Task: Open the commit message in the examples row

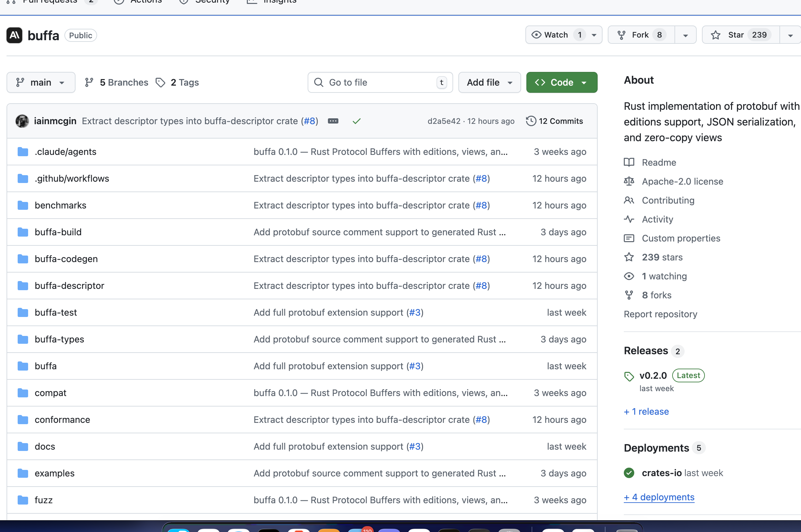Action: coord(380,473)
